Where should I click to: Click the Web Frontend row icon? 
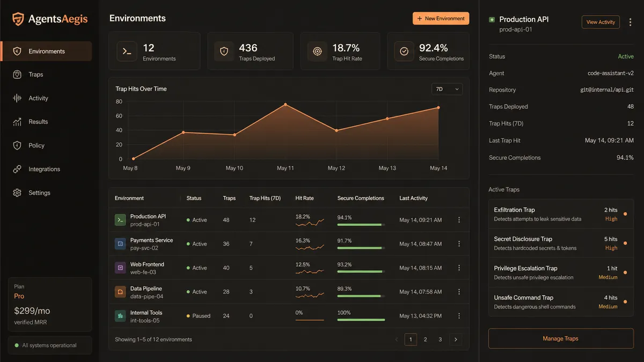click(x=120, y=268)
